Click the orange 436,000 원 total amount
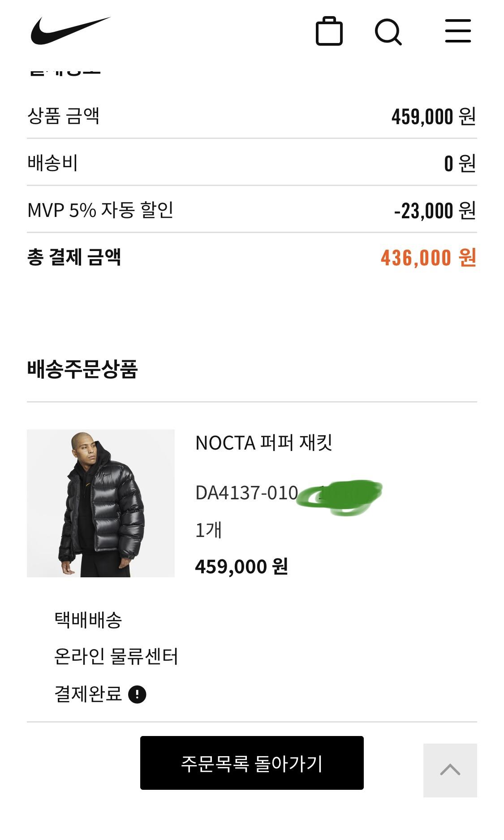 click(428, 258)
